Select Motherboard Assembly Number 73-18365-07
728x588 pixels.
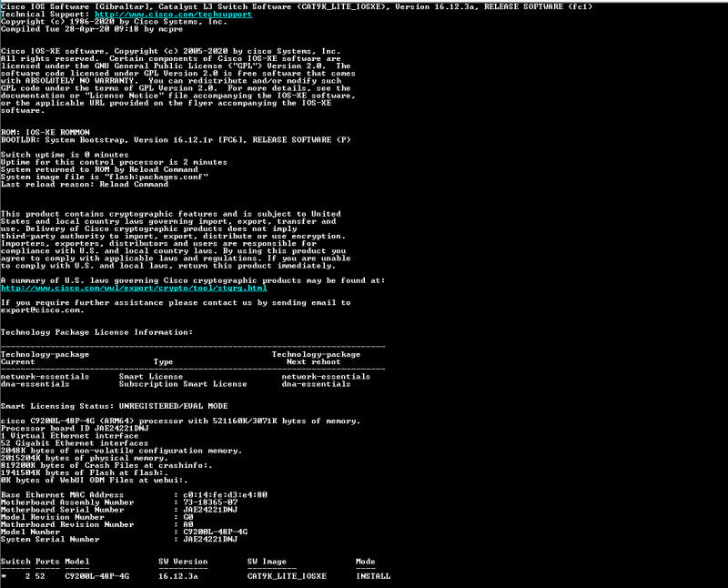click(x=210, y=502)
